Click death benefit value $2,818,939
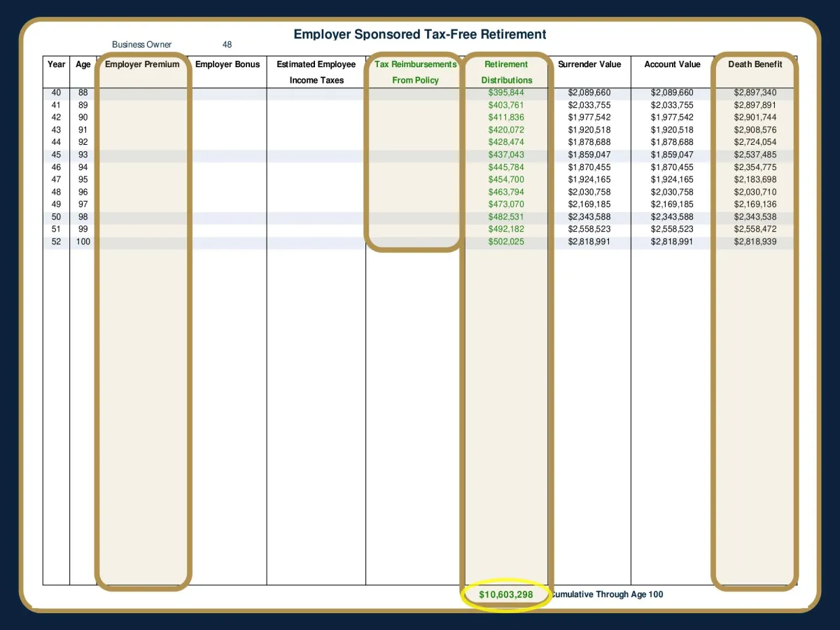The image size is (840, 630). [x=755, y=242]
